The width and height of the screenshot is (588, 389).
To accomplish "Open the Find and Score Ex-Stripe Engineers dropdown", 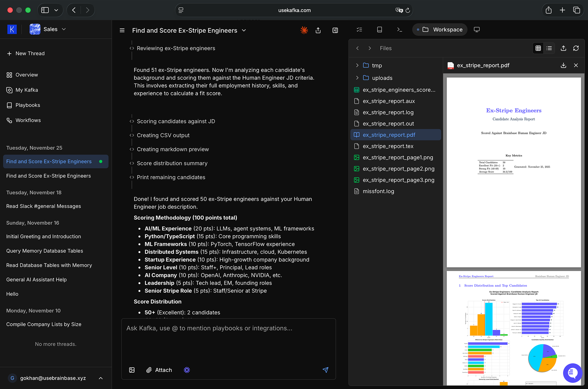I will tap(244, 30).
